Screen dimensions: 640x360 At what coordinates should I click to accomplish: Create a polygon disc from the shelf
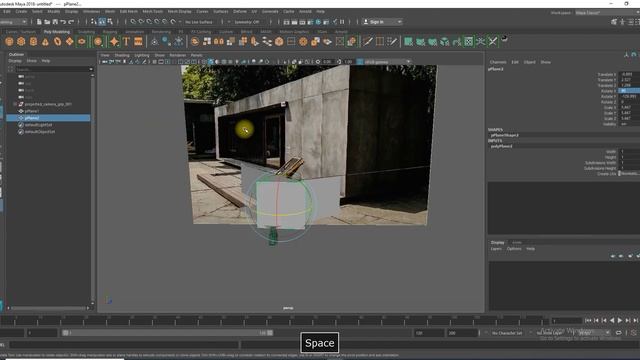coord(82,41)
